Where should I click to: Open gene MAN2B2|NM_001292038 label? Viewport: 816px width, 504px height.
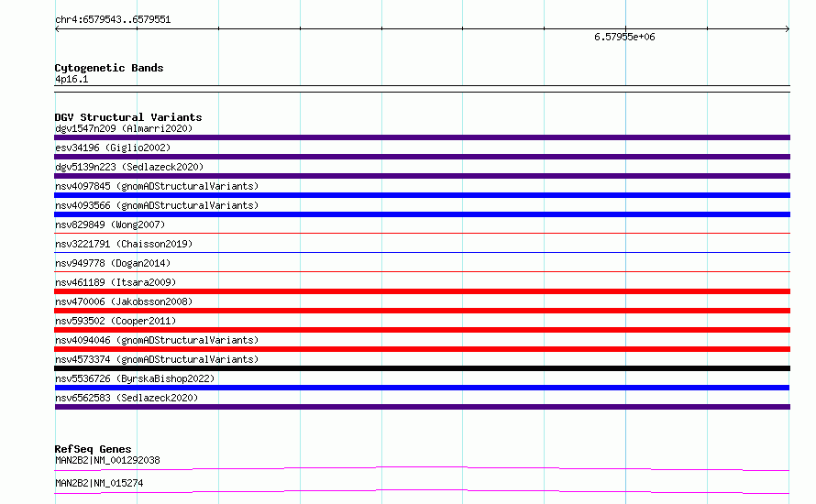click(x=107, y=460)
